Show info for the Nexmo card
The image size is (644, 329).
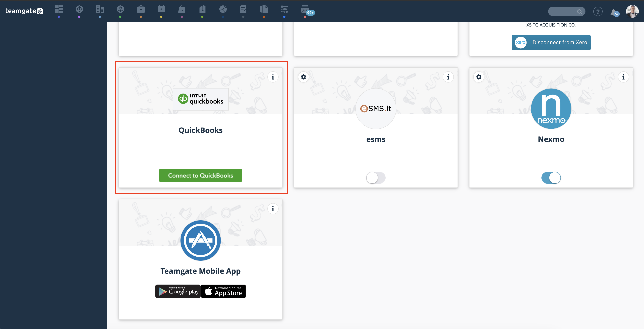pos(623,77)
